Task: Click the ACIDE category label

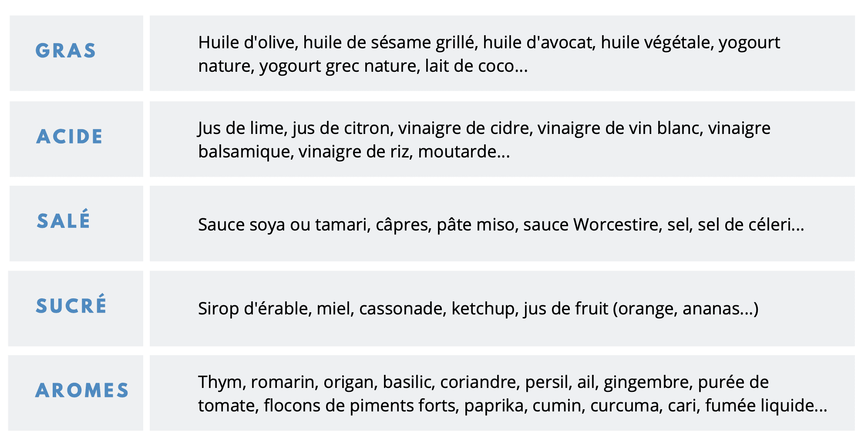Action: tap(70, 137)
